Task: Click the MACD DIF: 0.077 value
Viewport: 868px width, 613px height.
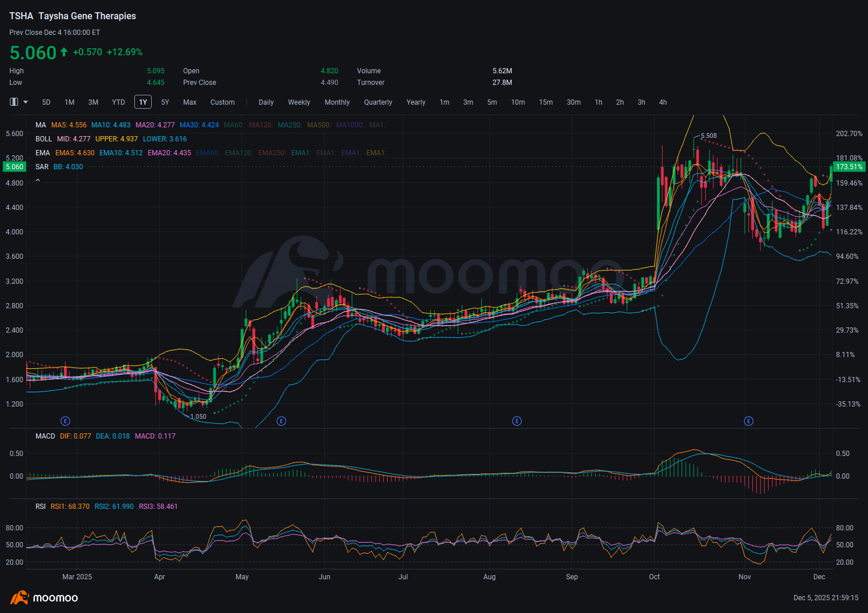Action: (76, 436)
